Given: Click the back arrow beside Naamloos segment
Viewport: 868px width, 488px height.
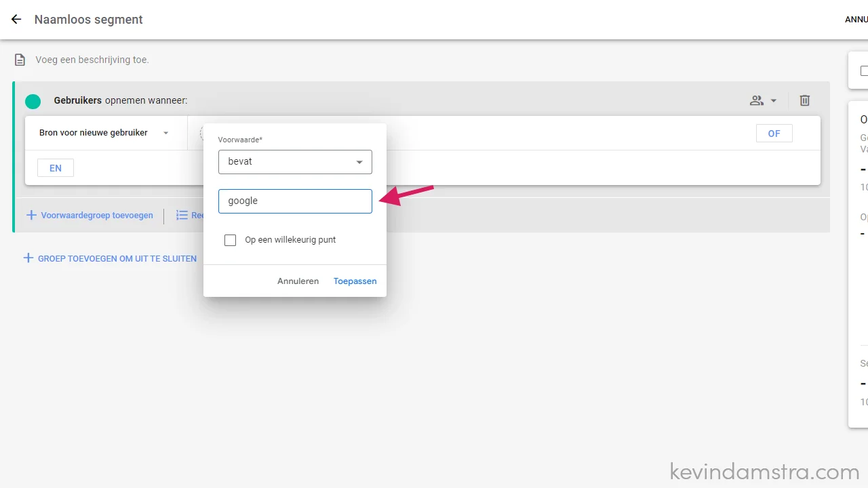Looking at the screenshot, I should (x=16, y=20).
